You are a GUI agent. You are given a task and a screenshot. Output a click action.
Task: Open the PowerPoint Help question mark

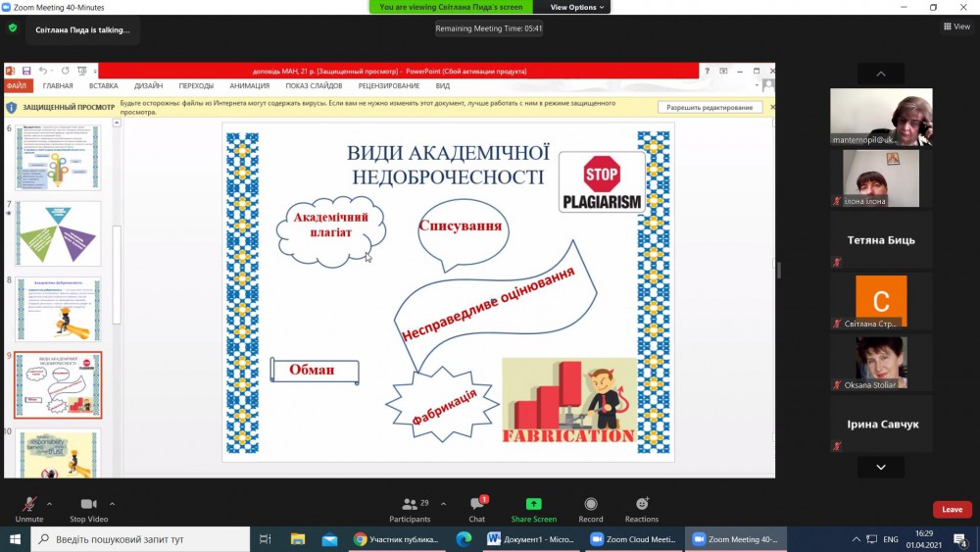click(x=707, y=71)
